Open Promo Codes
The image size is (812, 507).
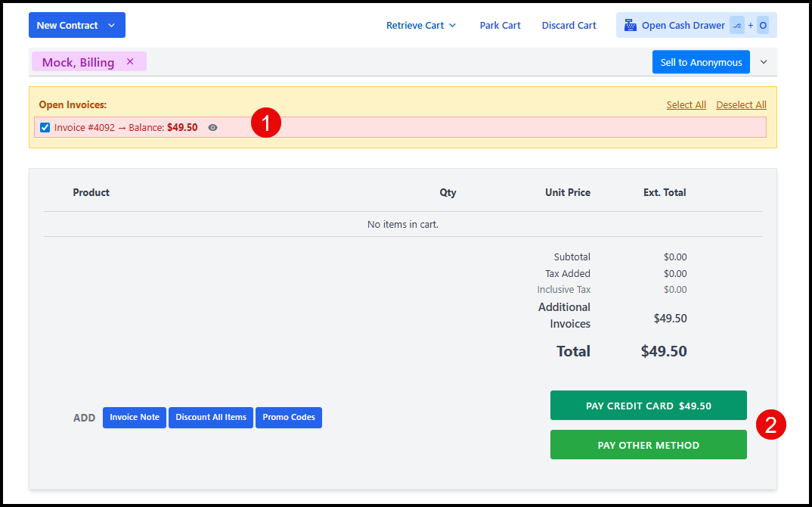(x=289, y=418)
